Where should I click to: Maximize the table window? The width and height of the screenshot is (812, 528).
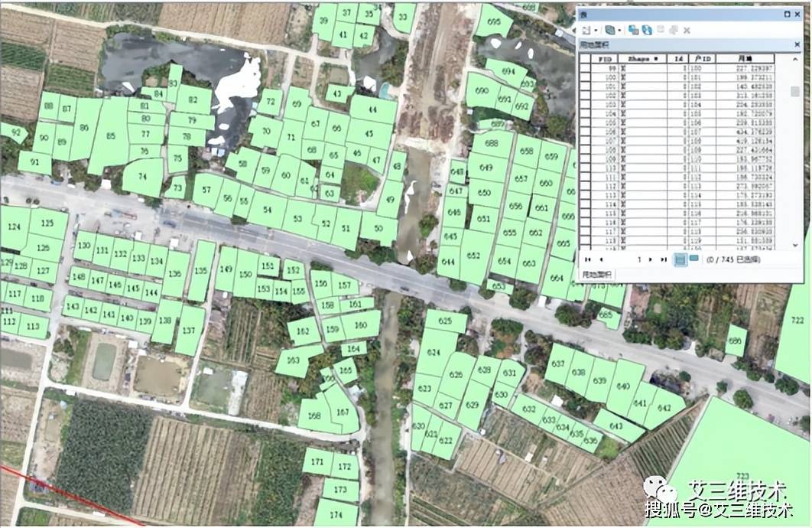click(x=787, y=14)
